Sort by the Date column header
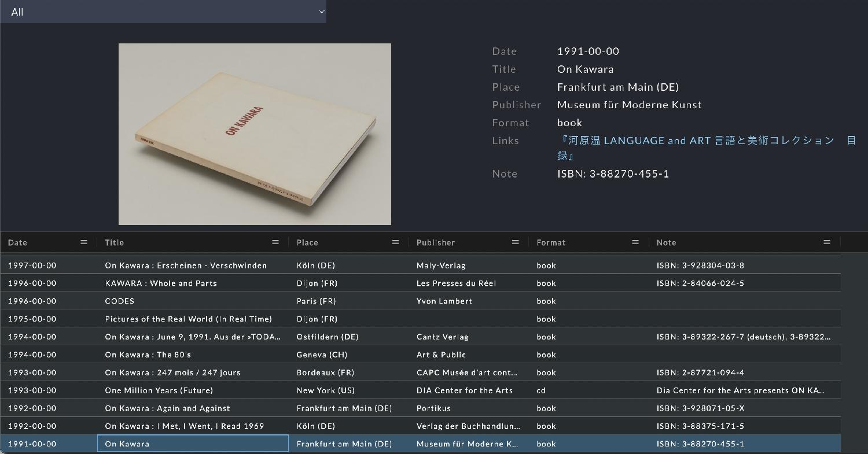This screenshot has width=868, height=454. [18, 243]
